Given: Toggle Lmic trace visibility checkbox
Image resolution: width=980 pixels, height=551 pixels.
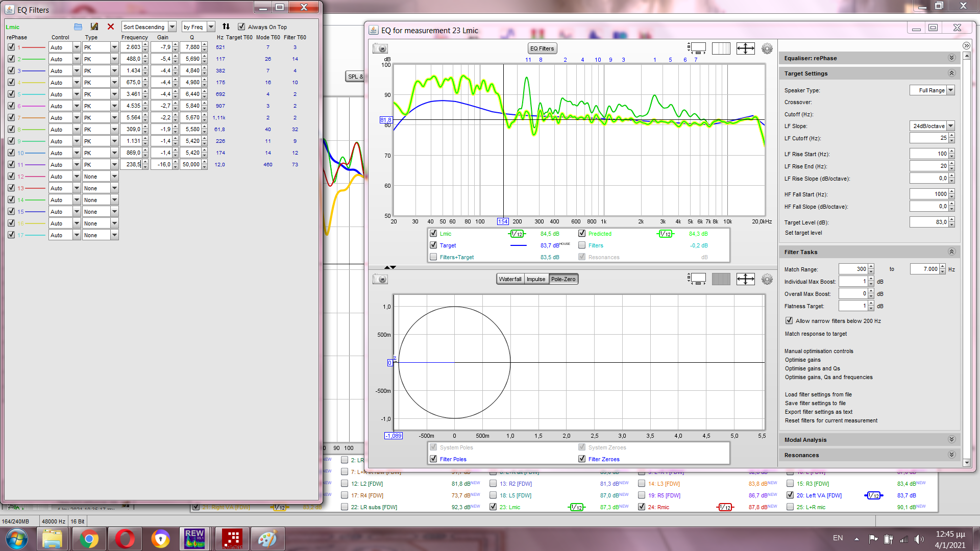Looking at the screenshot, I should pos(433,233).
